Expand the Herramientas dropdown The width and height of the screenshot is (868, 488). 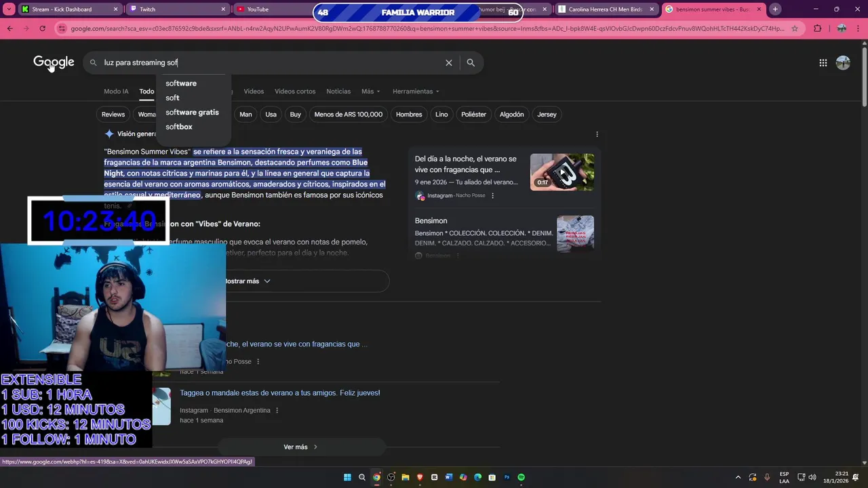pyautogui.click(x=416, y=91)
